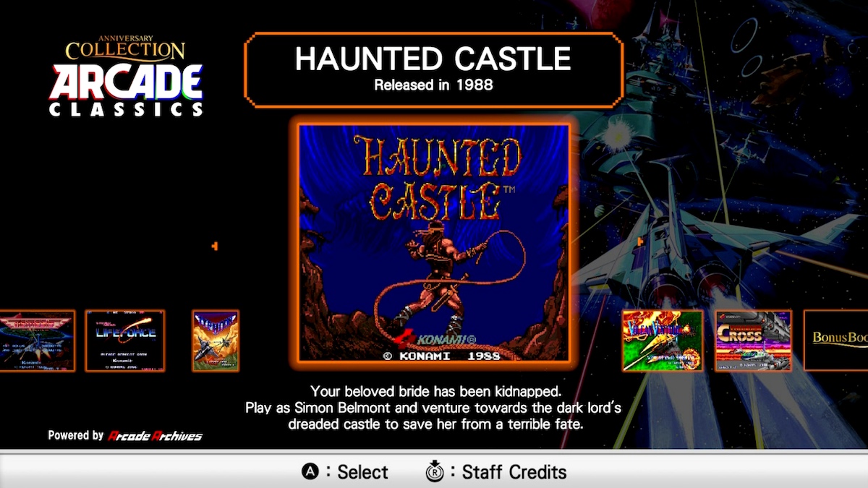Click the Arcade Archives logo
Screen dimensions: 868x488
click(x=155, y=436)
